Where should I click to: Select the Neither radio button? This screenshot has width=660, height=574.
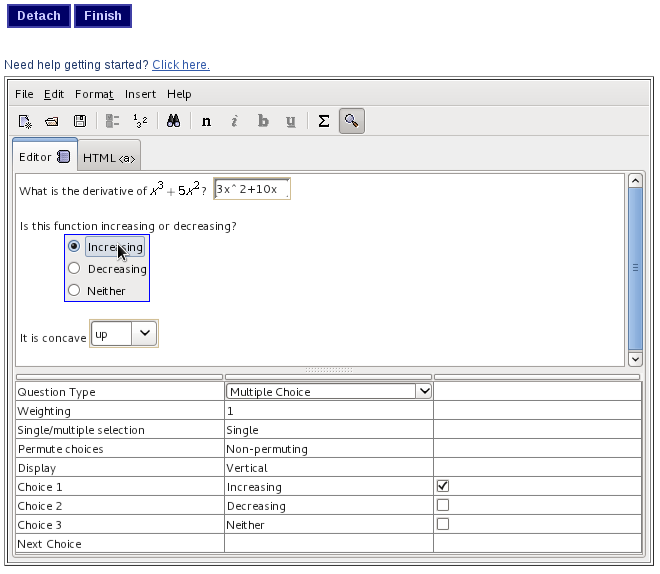(x=74, y=290)
